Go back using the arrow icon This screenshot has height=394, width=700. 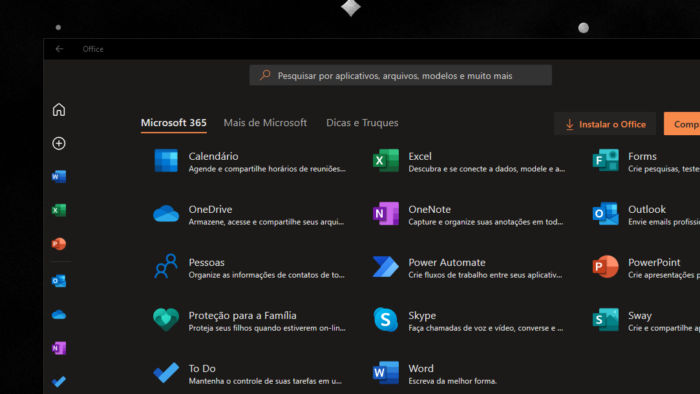[59, 49]
